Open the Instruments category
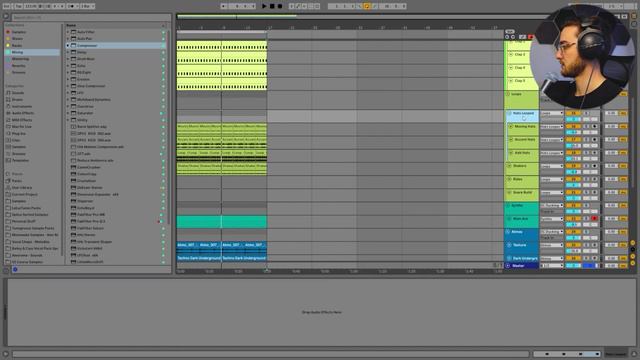 coord(21,106)
